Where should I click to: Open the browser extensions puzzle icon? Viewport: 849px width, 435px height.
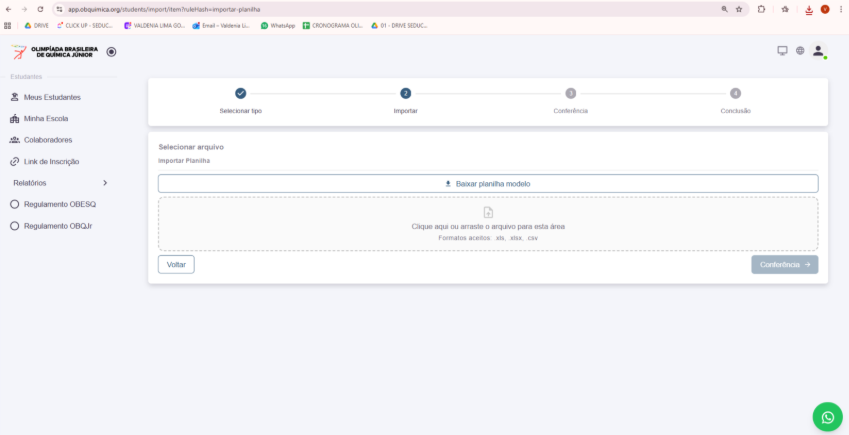click(762, 9)
